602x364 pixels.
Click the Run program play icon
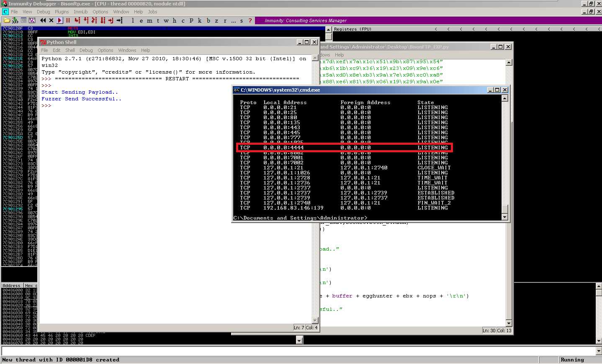pos(59,20)
